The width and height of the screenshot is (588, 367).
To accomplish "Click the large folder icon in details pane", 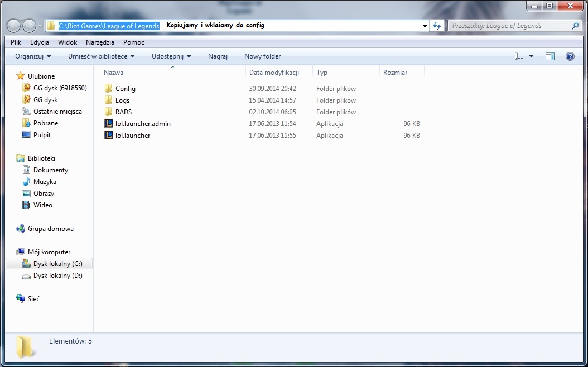I will (x=26, y=347).
